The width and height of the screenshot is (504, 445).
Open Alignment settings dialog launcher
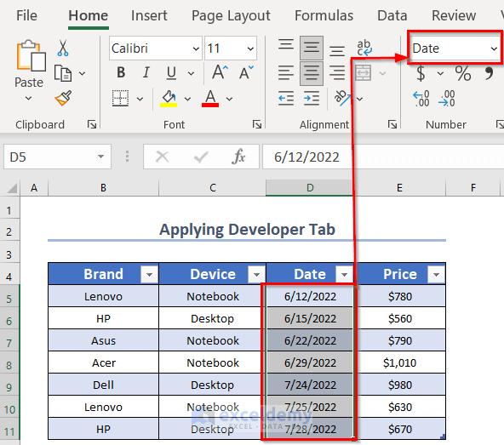point(392,124)
